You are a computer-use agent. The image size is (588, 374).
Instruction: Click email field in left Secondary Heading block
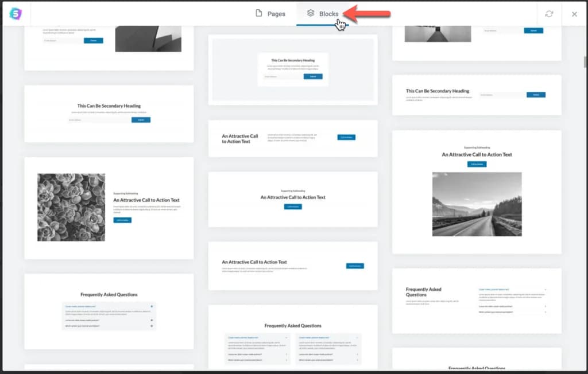pos(99,120)
